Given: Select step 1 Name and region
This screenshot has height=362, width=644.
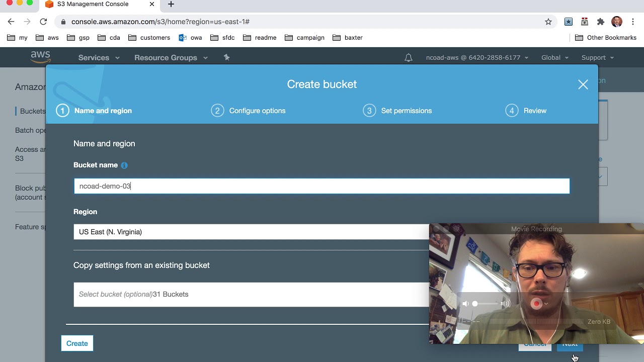Looking at the screenshot, I should 94,111.
